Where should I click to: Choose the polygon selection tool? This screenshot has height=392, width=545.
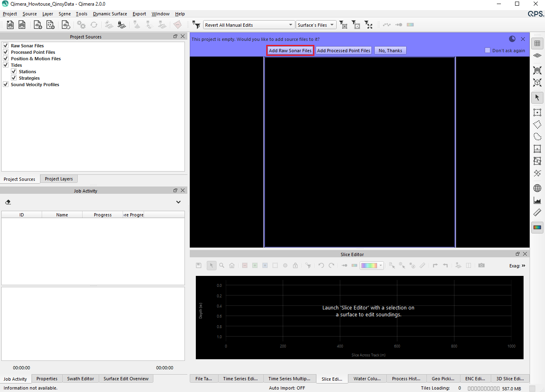coord(537,125)
